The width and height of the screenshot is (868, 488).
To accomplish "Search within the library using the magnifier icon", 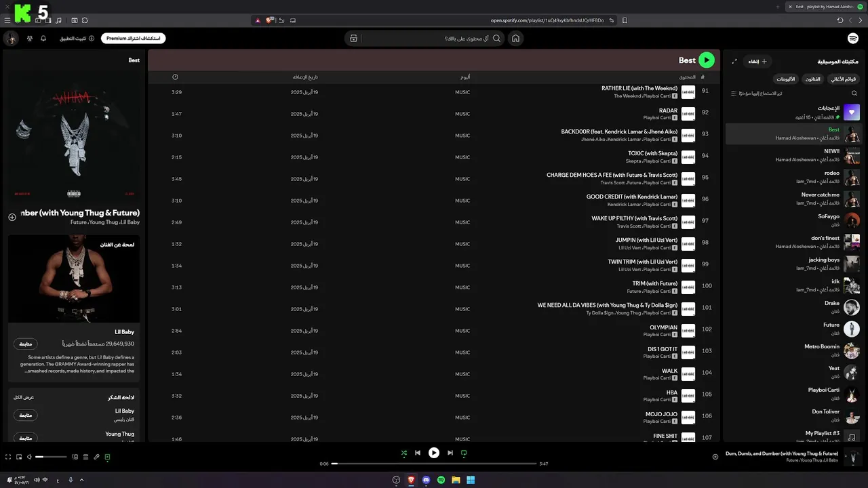I will 854,94.
